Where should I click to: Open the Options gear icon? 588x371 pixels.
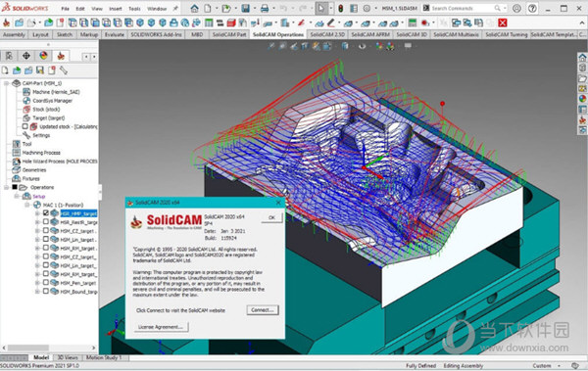pos(367,8)
